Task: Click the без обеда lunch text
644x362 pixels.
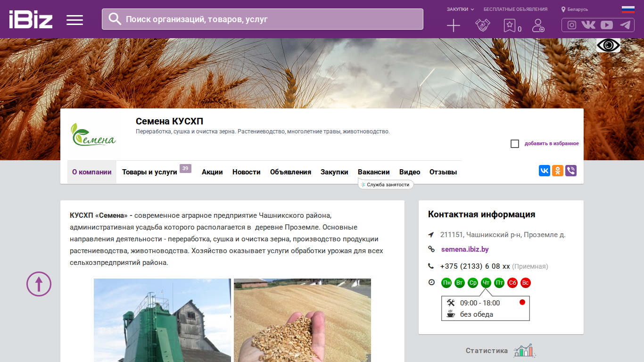Action: coord(477,314)
